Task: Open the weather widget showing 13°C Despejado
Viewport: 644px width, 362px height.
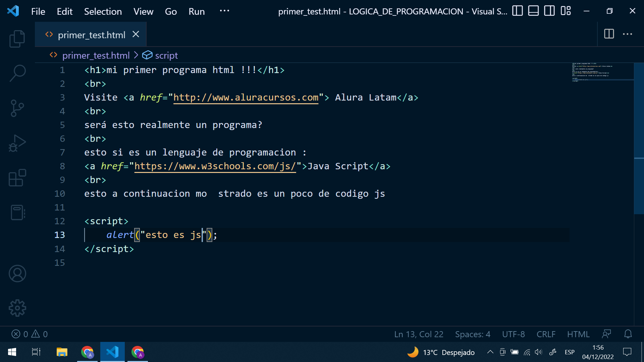Action: pos(441,352)
